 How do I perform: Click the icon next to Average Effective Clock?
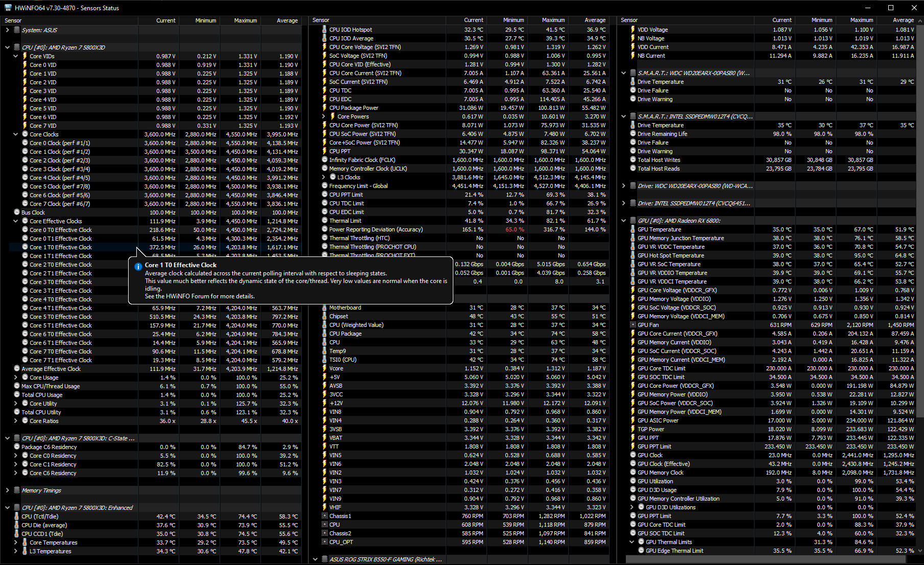click(x=17, y=369)
